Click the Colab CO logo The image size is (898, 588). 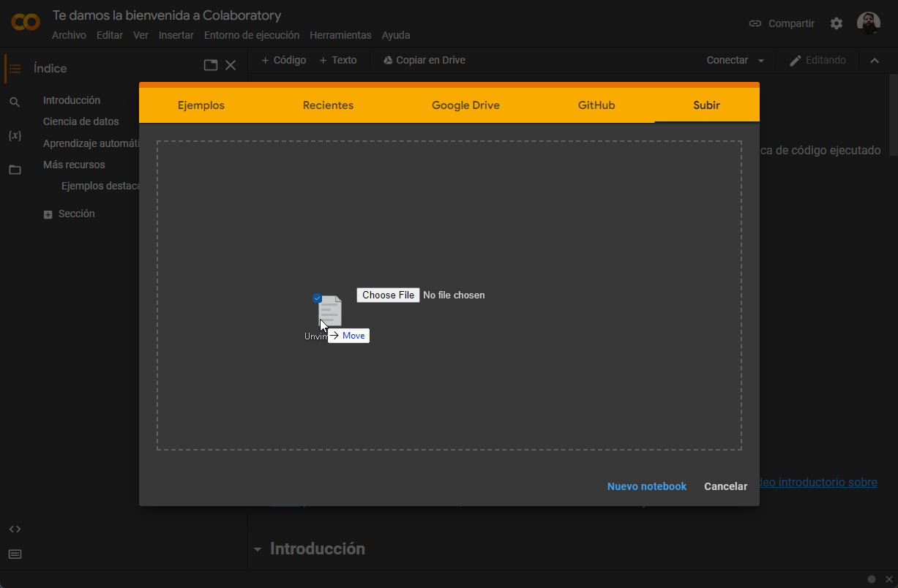click(x=26, y=22)
